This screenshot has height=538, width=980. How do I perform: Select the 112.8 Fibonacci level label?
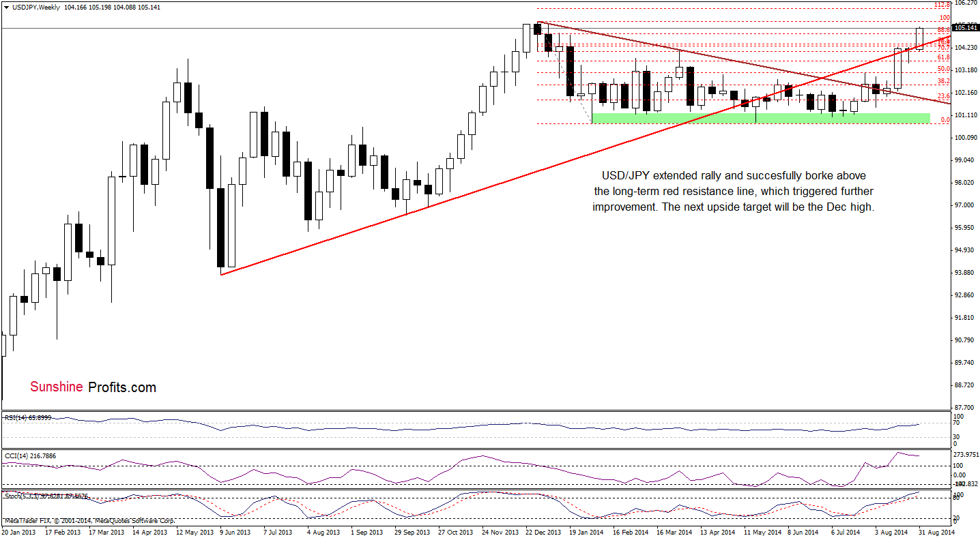pyautogui.click(x=942, y=5)
